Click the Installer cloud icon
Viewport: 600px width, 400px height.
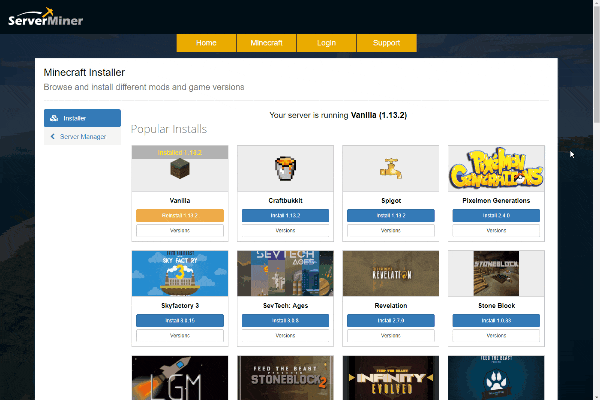coord(54,118)
